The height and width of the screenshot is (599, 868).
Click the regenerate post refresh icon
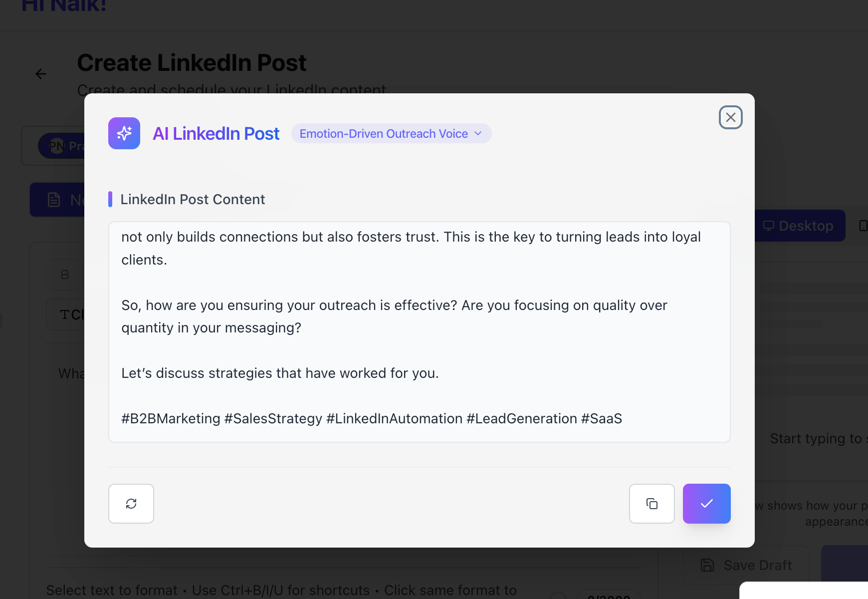coord(131,504)
